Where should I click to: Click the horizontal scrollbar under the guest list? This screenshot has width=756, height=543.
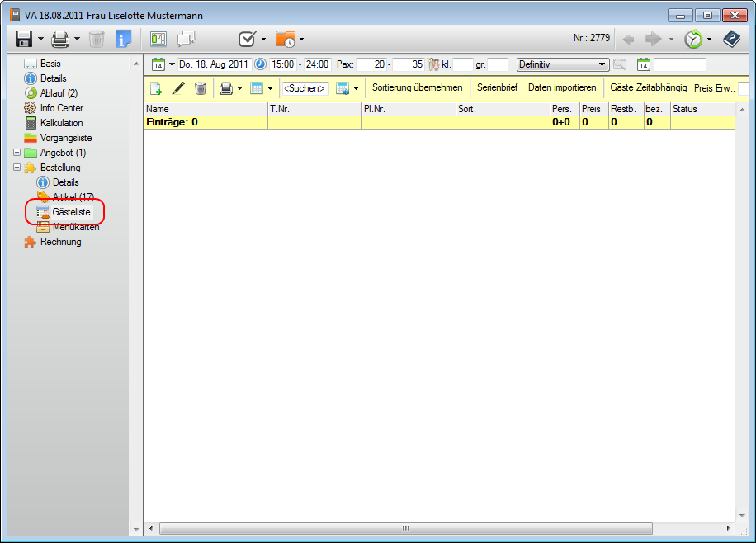point(404,528)
